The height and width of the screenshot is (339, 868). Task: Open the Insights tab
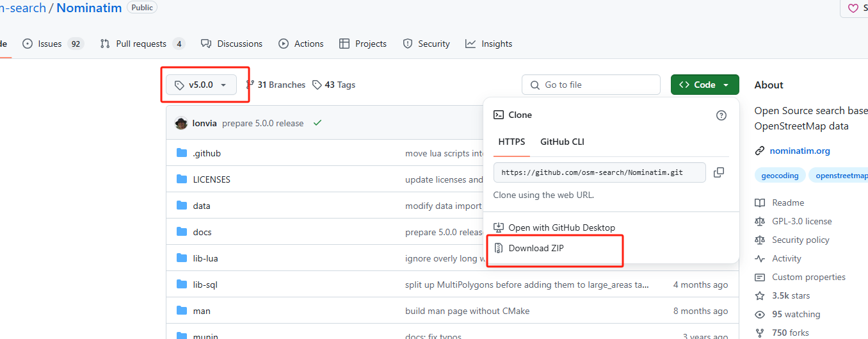pos(489,44)
